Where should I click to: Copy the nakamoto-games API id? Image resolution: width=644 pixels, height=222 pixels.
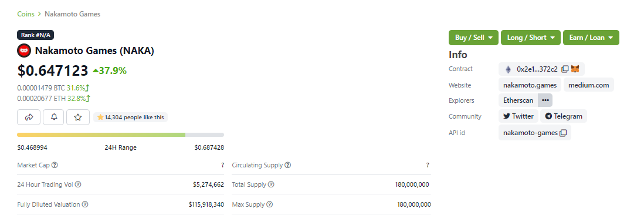(x=563, y=133)
